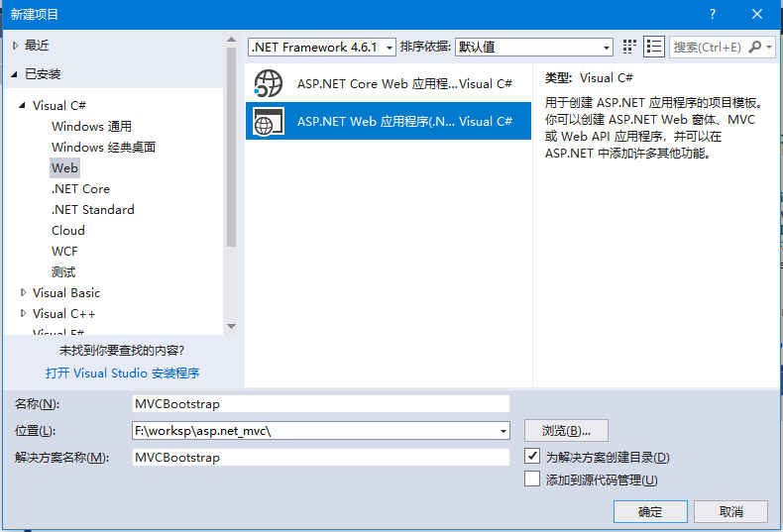Confirm with the 确定 button
The image size is (783, 532).
point(650,511)
